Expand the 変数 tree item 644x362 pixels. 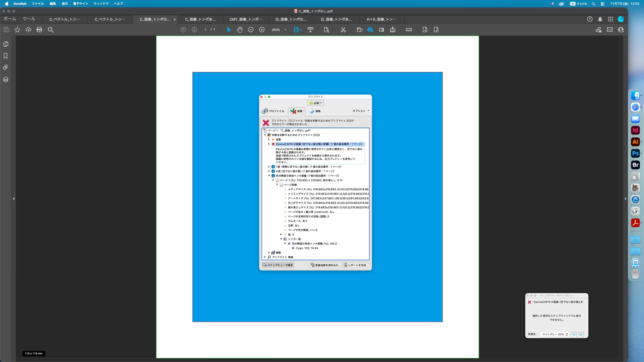(x=269, y=140)
